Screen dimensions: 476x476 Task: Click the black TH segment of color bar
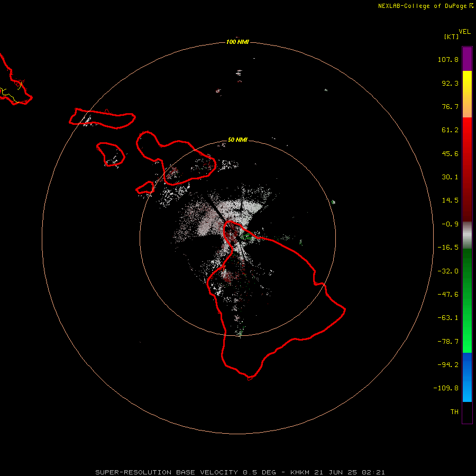tap(467, 412)
